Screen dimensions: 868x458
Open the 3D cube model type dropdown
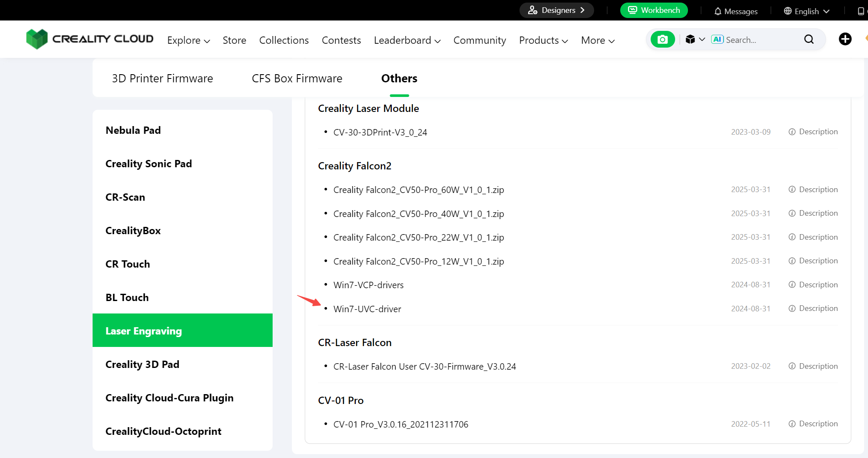pos(694,39)
